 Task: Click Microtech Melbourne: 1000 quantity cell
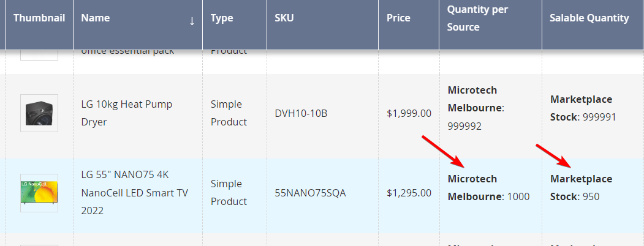(x=488, y=188)
